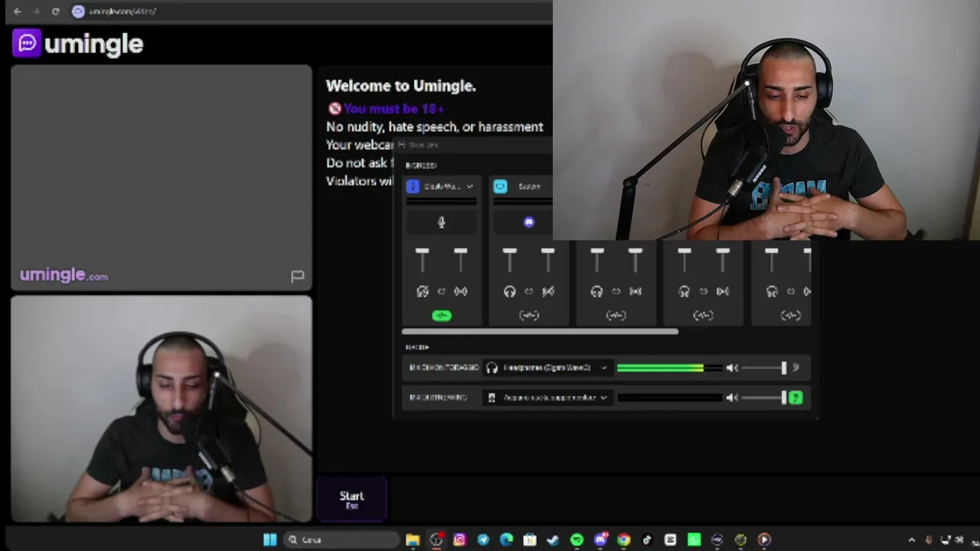
Task: Click the microphone button on the first channel
Action: [441, 222]
